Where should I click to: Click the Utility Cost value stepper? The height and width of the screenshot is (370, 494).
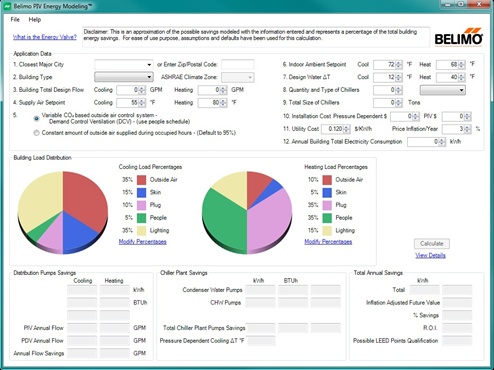(347, 129)
